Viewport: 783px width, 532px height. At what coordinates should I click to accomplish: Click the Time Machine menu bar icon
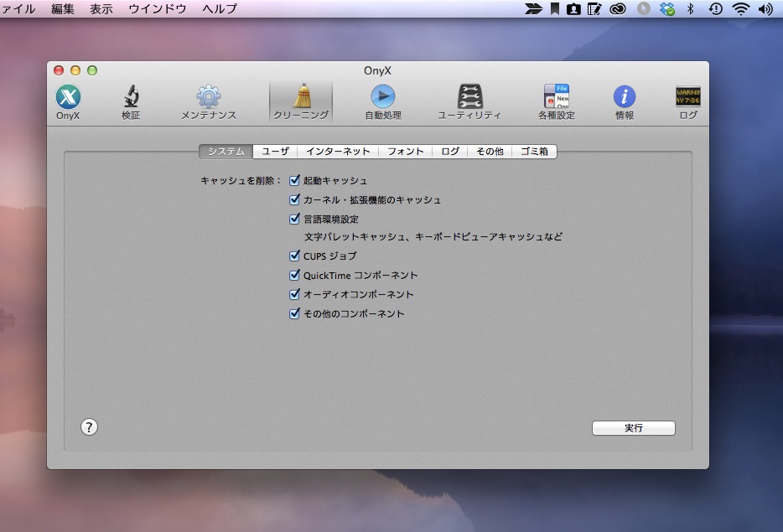pyautogui.click(x=716, y=8)
